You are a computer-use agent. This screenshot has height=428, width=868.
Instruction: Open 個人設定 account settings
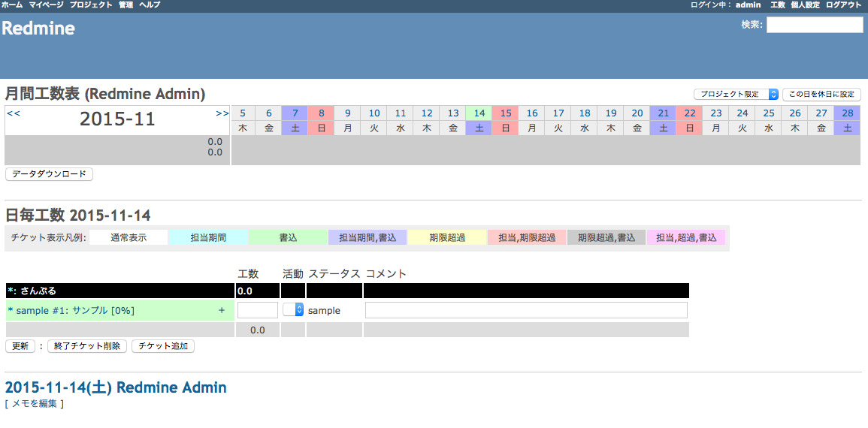[806, 5]
